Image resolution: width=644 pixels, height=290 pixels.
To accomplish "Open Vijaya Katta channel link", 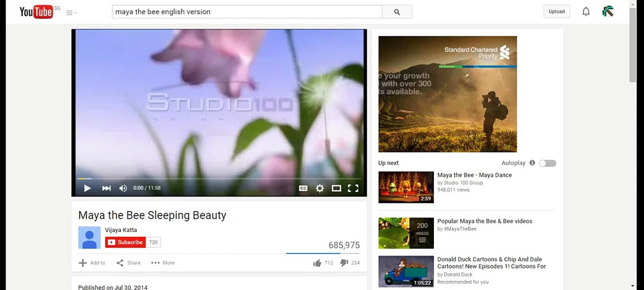I will coord(121,230).
